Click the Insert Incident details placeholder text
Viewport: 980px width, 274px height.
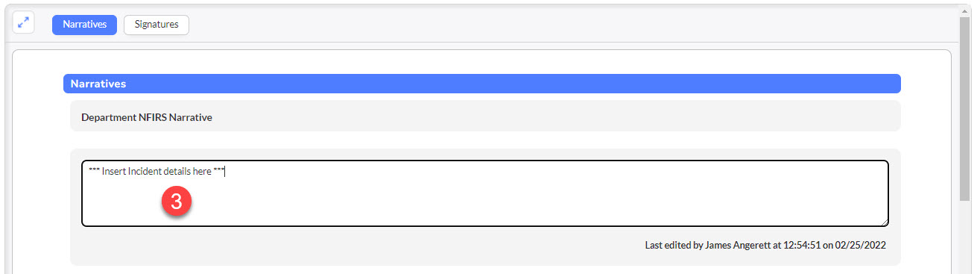[157, 172]
